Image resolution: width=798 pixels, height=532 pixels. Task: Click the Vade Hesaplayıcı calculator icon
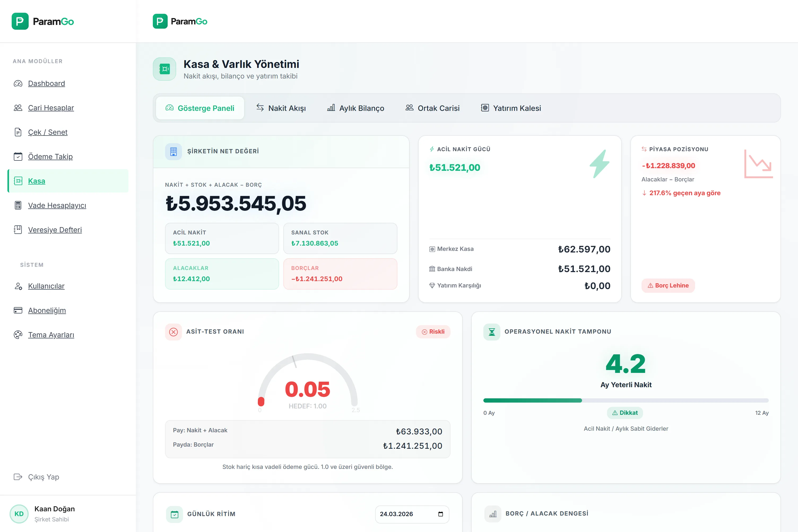[x=18, y=205]
